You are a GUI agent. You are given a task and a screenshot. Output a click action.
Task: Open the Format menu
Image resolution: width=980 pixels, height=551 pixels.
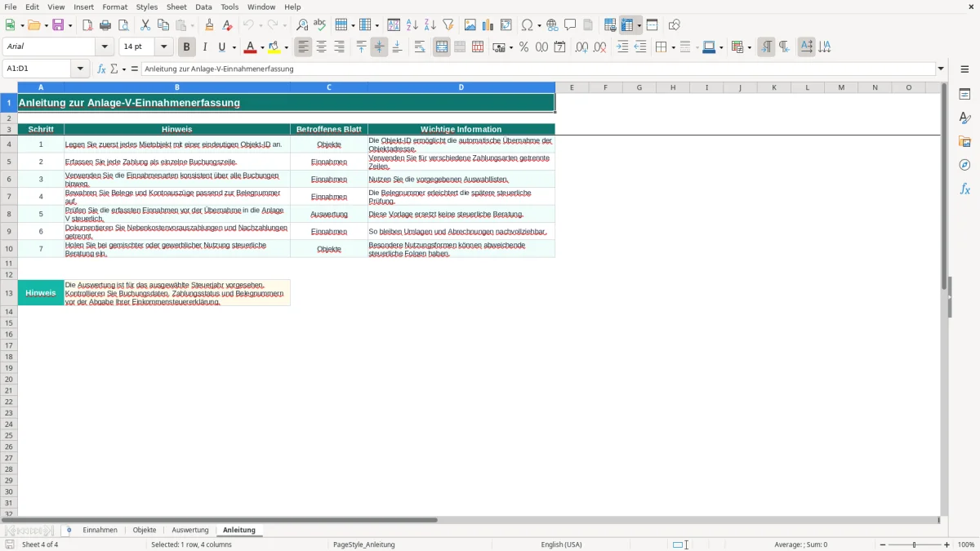pos(114,7)
